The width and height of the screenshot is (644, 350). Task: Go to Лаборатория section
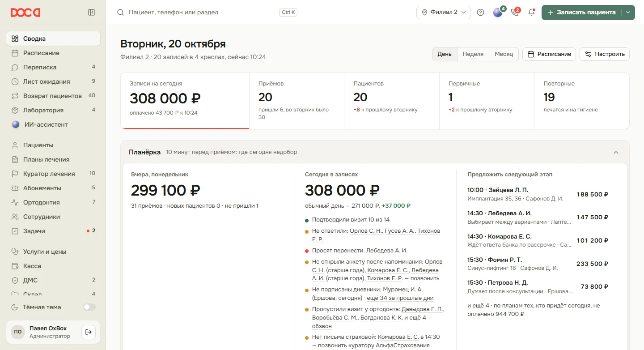[53, 110]
